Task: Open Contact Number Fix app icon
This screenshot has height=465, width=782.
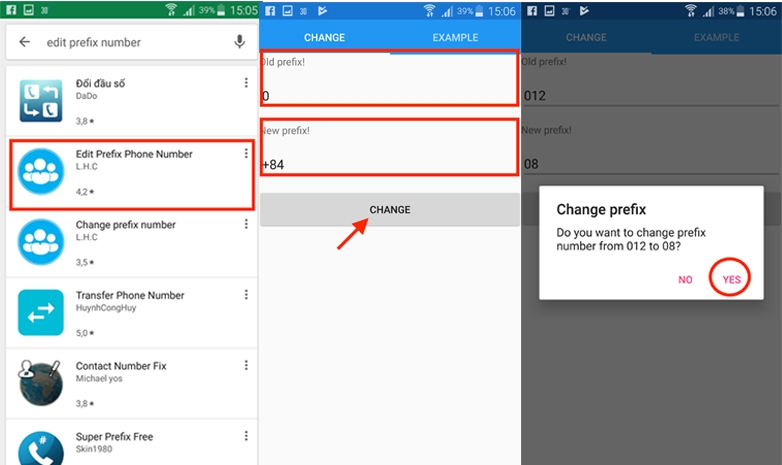Action: 42,382
